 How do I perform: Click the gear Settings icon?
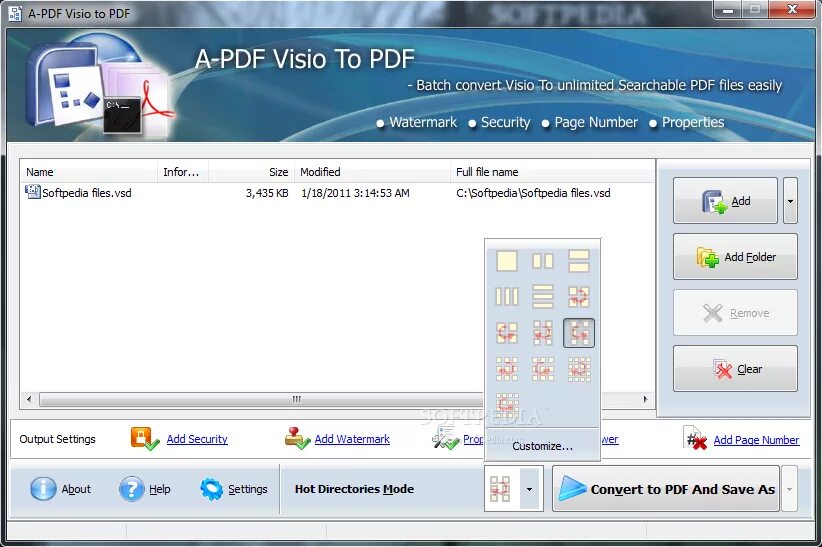pyautogui.click(x=212, y=489)
